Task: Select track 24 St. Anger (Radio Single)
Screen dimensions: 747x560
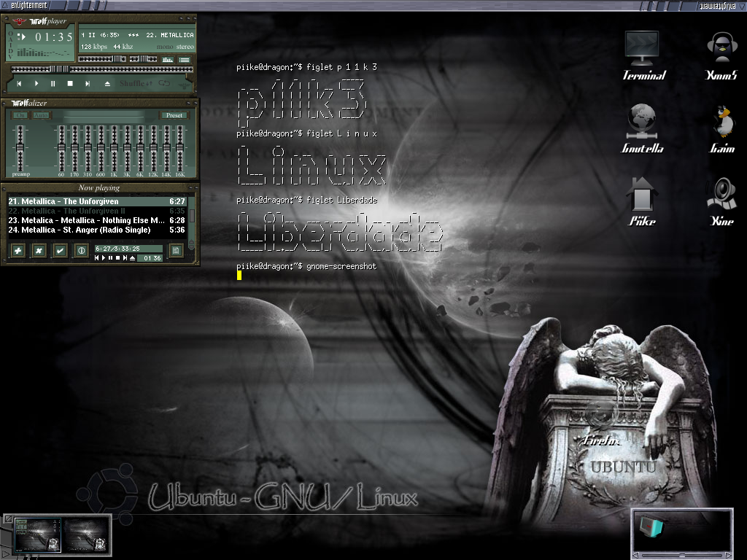Action: [97, 230]
